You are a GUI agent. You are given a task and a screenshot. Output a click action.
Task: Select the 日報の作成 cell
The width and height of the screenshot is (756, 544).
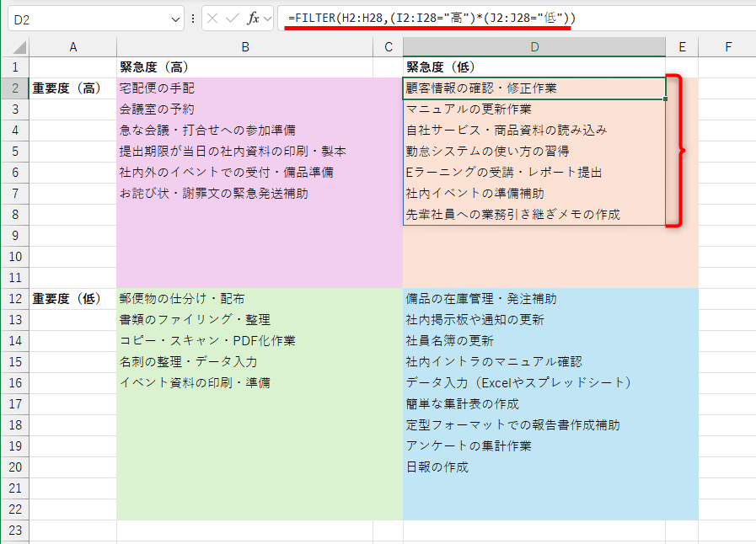point(533,467)
